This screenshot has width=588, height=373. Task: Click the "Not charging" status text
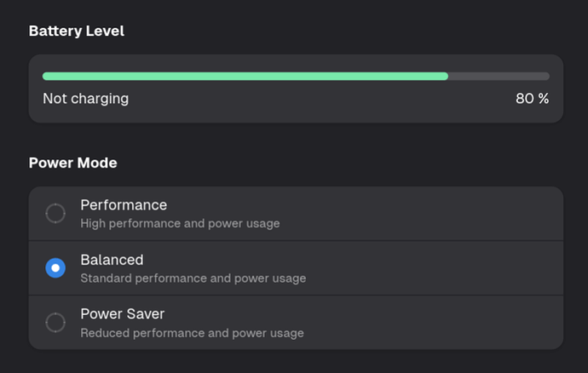[85, 99]
